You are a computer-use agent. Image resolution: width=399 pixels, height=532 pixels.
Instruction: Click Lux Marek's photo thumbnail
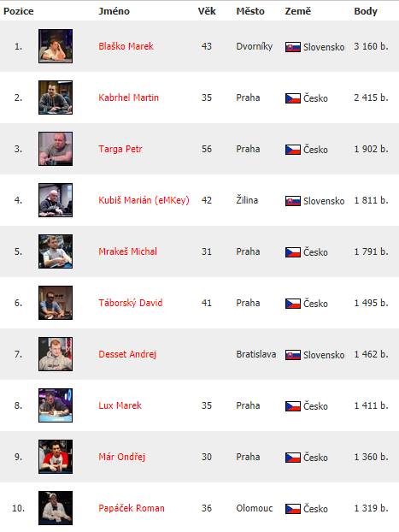(x=56, y=405)
